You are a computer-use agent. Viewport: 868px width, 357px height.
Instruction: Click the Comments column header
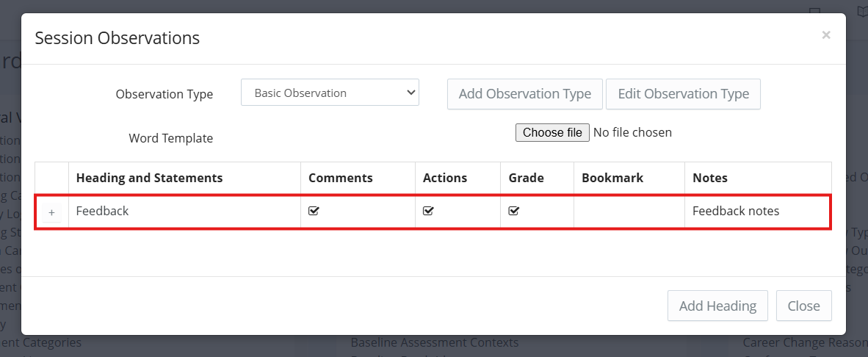point(340,178)
